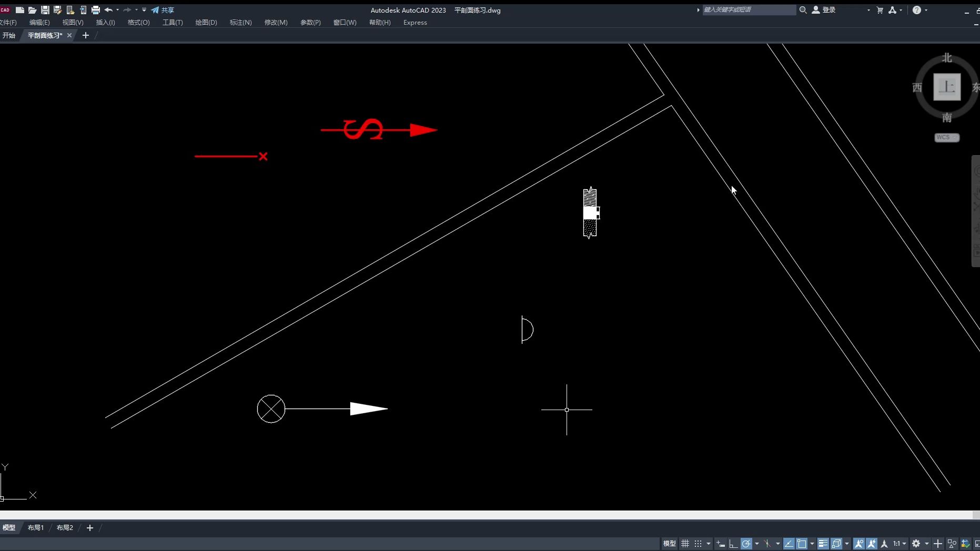980x551 pixels.
Task: Click the Redo arrow icon
Action: (127, 10)
